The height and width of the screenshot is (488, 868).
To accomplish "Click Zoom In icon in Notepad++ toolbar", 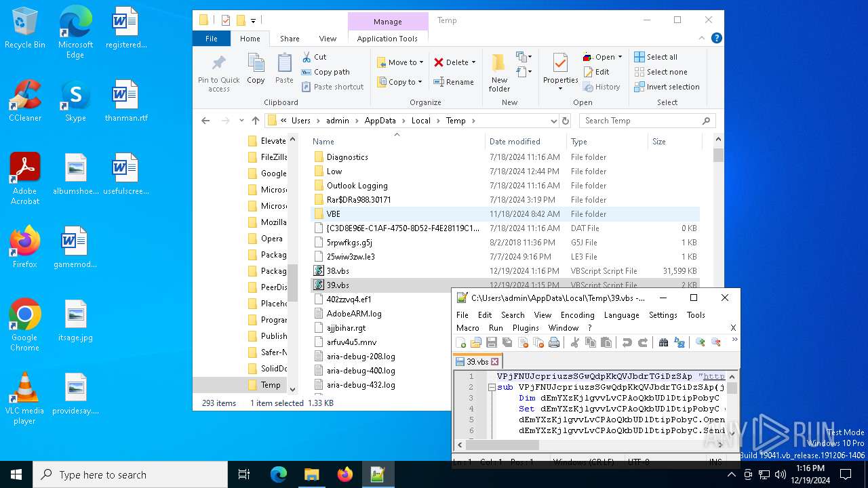I will coord(700,343).
